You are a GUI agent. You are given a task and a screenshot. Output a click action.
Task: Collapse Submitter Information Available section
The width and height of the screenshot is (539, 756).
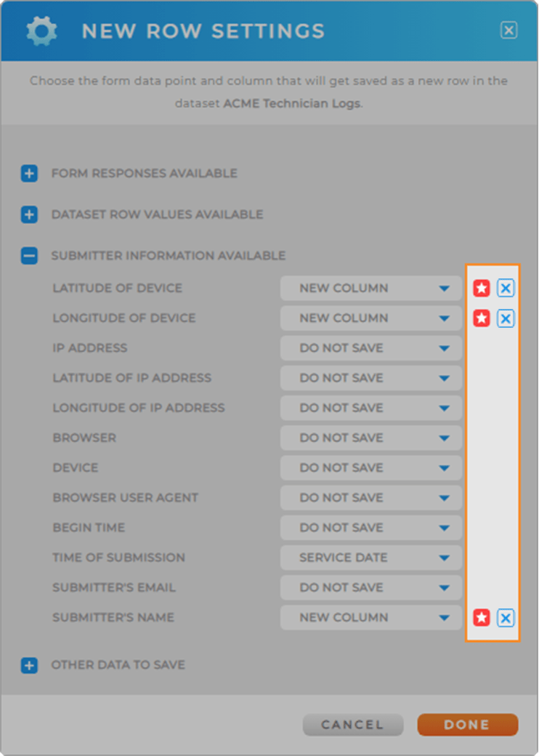point(29,256)
